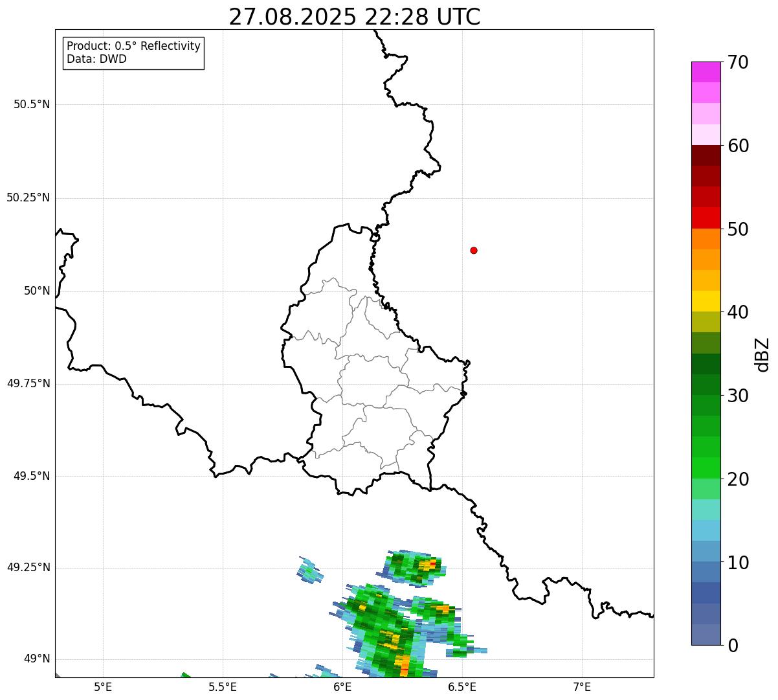Click the colorbar tick value 0
778x700 pixels.
[733, 646]
